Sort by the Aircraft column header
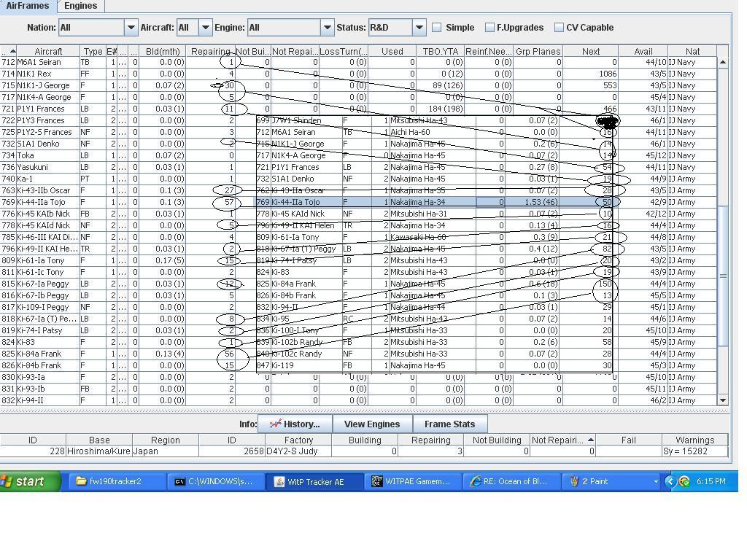Image resolution: width=747 pixels, height=560 pixels. (48, 51)
